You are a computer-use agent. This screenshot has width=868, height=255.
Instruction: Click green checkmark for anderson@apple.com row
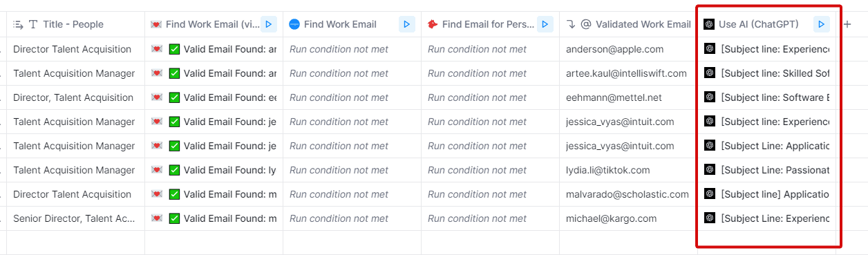pyautogui.click(x=174, y=49)
